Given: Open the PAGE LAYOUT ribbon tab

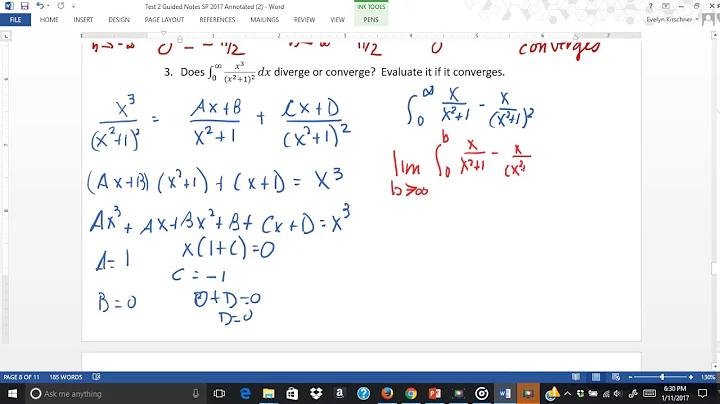Looking at the screenshot, I should pos(164,20).
